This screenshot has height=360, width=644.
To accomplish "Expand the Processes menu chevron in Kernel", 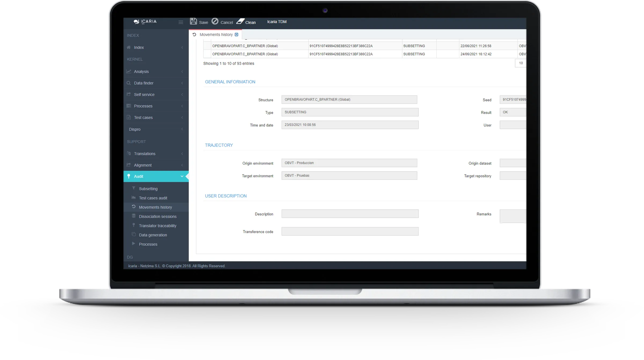I will tap(182, 106).
